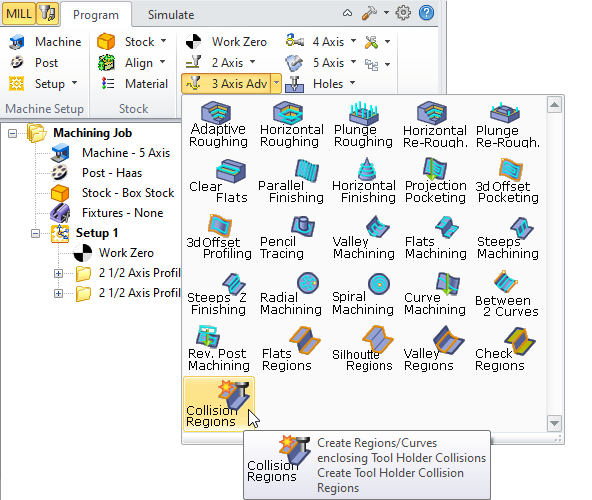The height and width of the screenshot is (500, 592).
Task: Select Stock - Box Stock tree item
Action: 113,193
